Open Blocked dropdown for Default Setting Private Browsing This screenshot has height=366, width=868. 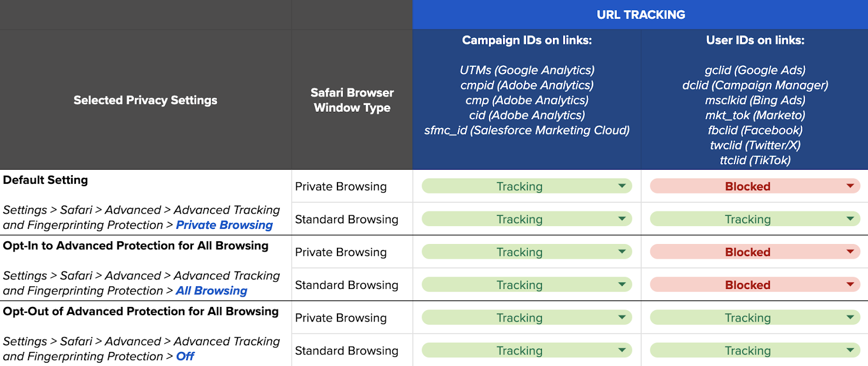[755, 186]
